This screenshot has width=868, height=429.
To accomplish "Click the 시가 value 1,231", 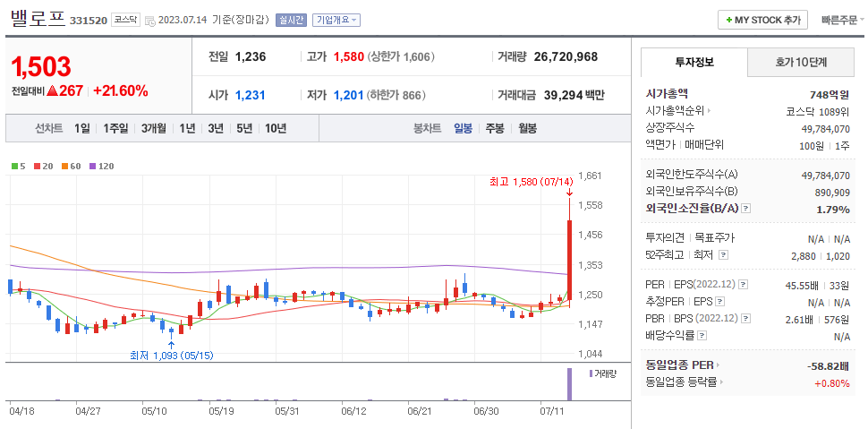I will pyautogui.click(x=251, y=95).
